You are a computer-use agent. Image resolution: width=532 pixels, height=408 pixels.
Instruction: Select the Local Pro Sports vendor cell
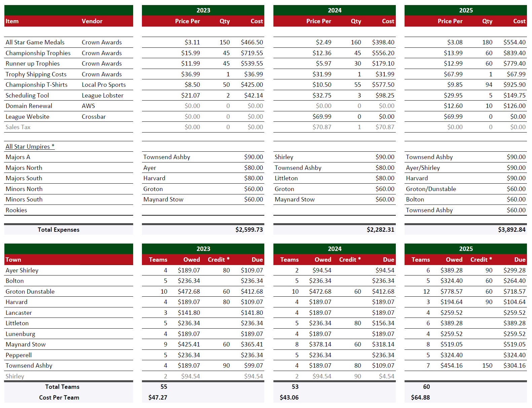click(x=104, y=85)
